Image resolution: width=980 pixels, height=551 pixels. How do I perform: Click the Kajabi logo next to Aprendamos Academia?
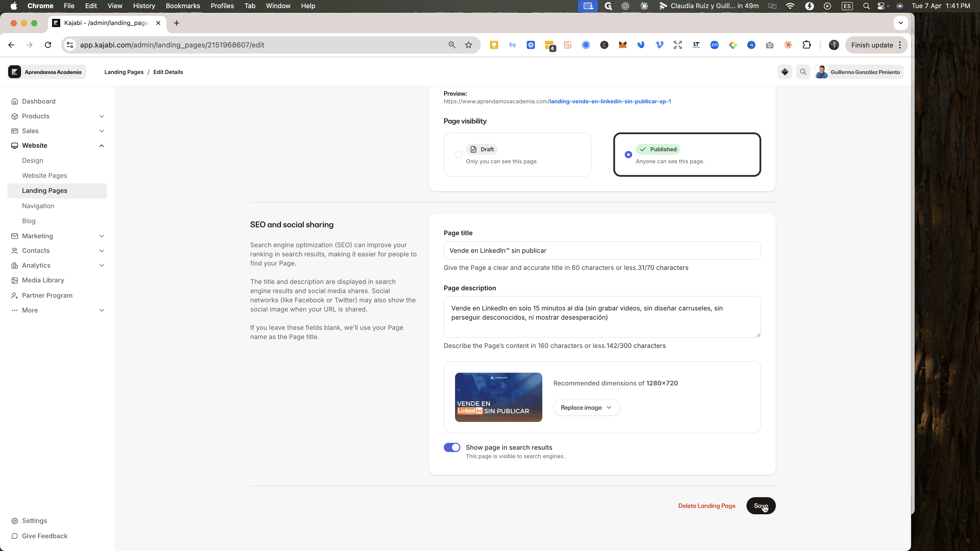pos(15,72)
